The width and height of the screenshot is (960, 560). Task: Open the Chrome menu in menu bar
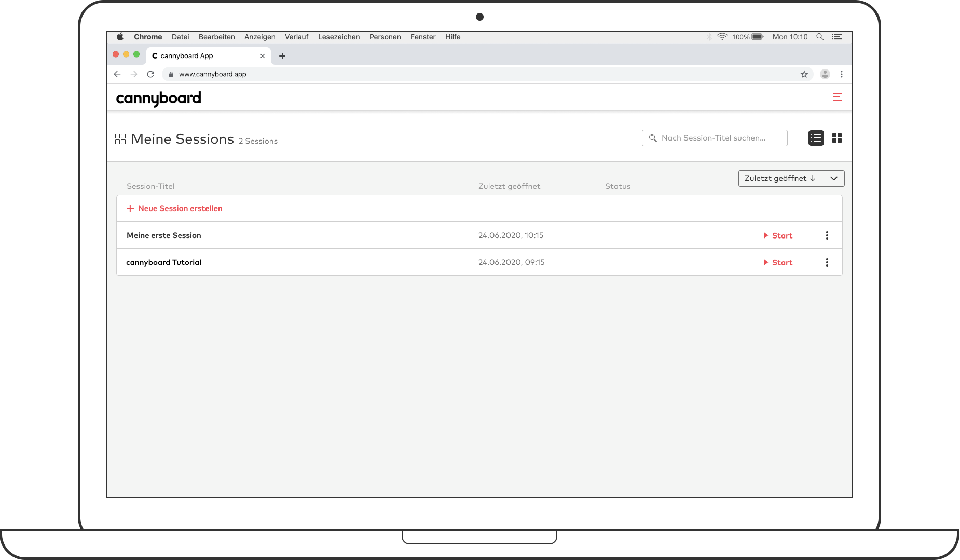tap(148, 37)
